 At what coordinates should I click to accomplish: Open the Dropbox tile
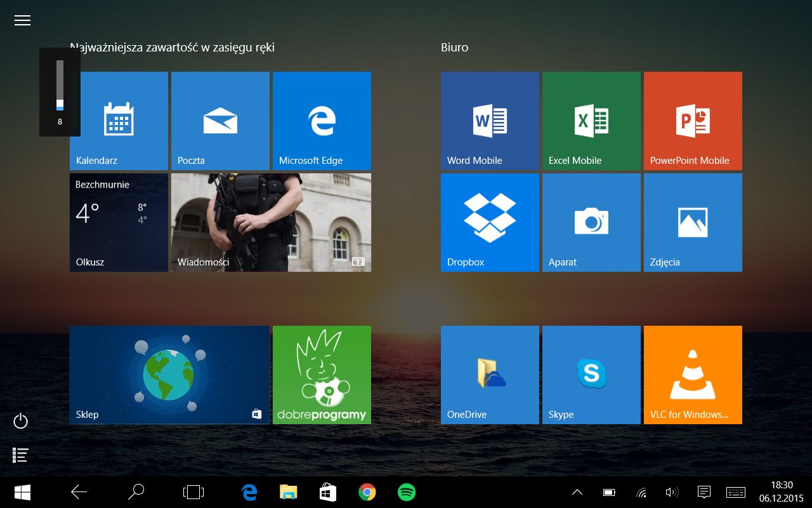point(490,222)
